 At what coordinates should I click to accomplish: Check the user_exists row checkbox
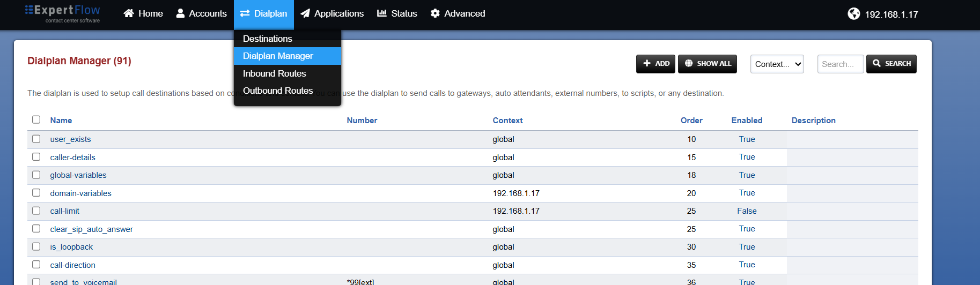[36, 139]
